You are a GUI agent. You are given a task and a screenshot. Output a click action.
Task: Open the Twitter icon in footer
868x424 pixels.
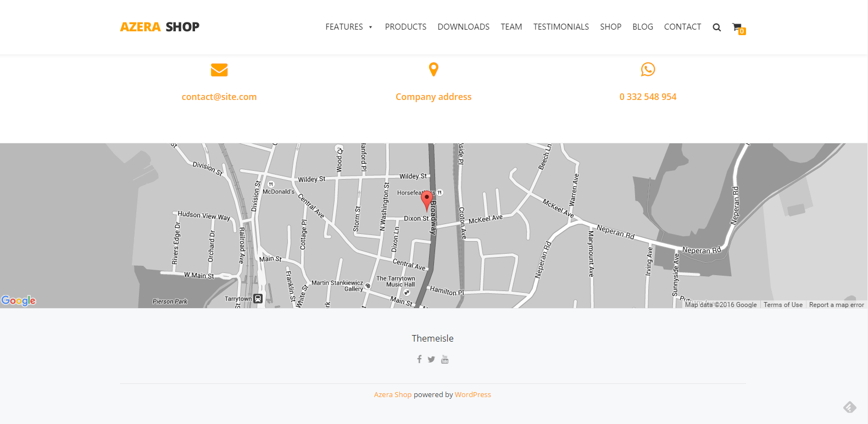pyautogui.click(x=431, y=359)
